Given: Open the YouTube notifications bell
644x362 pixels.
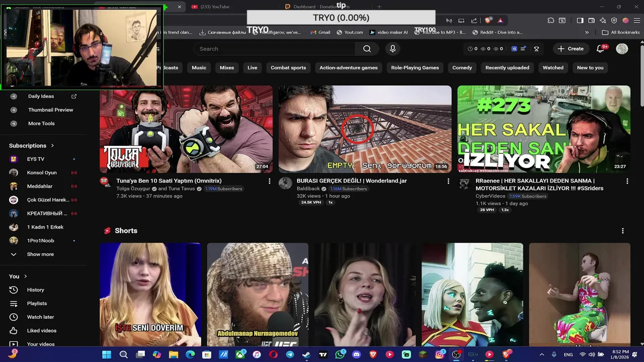Looking at the screenshot, I should point(601,49).
